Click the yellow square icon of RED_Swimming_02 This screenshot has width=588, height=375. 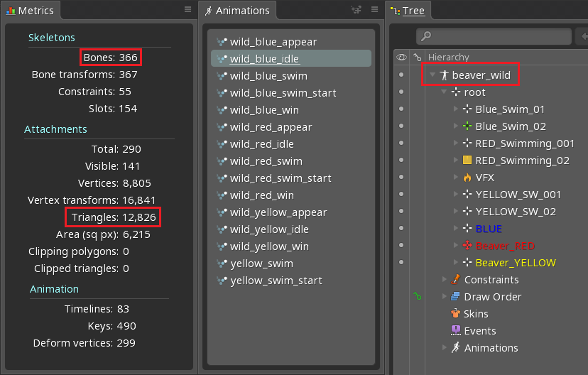click(x=467, y=161)
